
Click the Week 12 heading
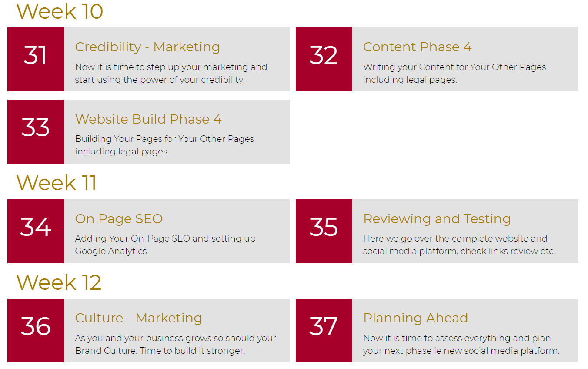[x=59, y=282]
